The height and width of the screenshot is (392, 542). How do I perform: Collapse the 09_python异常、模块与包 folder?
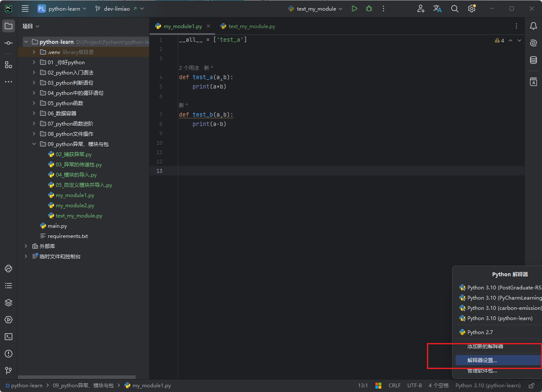coord(34,144)
